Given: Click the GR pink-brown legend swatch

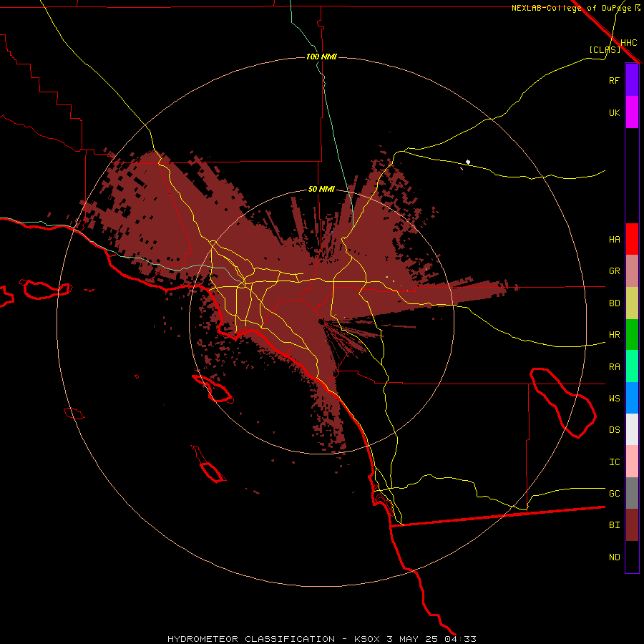Looking at the screenshot, I should [632, 271].
